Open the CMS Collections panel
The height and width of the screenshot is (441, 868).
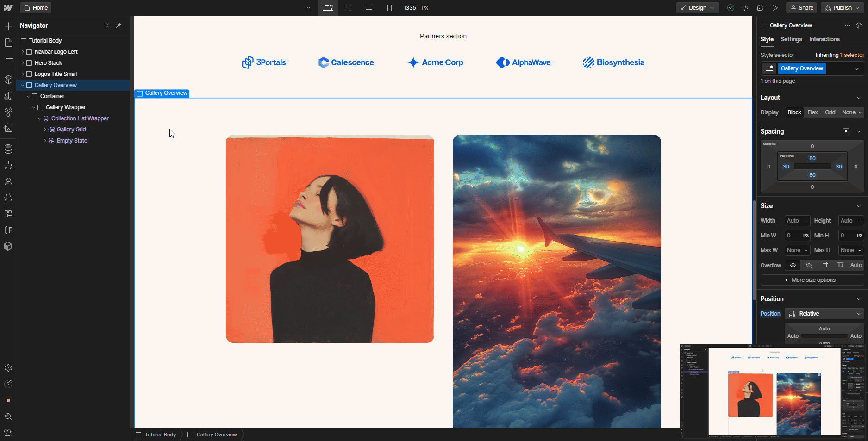tap(8, 149)
